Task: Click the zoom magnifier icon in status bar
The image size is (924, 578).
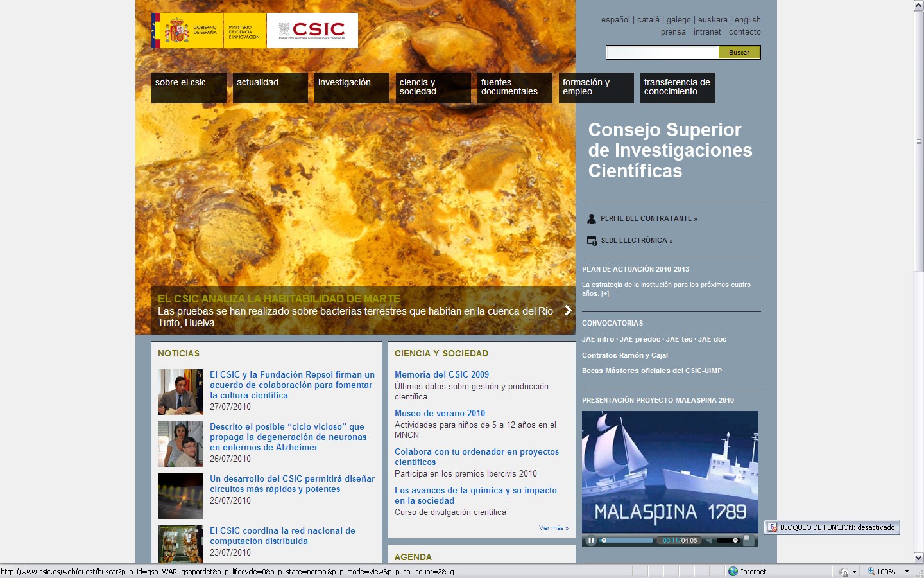Action: point(871,572)
